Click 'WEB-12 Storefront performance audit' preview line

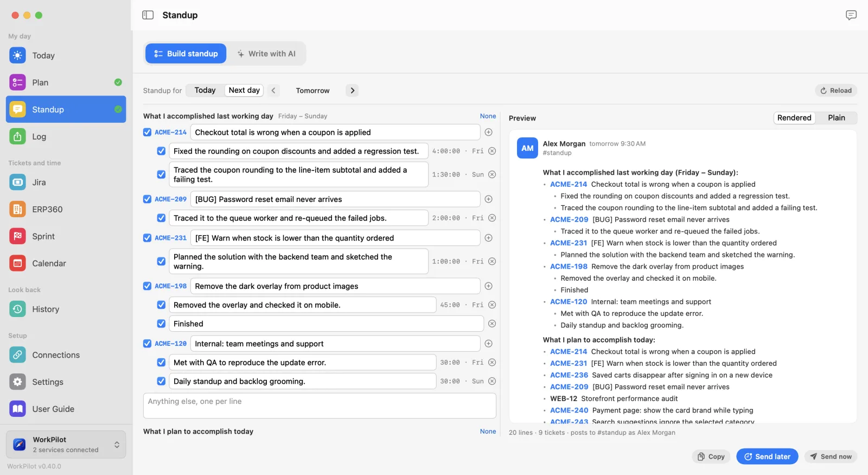pos(614,398)
